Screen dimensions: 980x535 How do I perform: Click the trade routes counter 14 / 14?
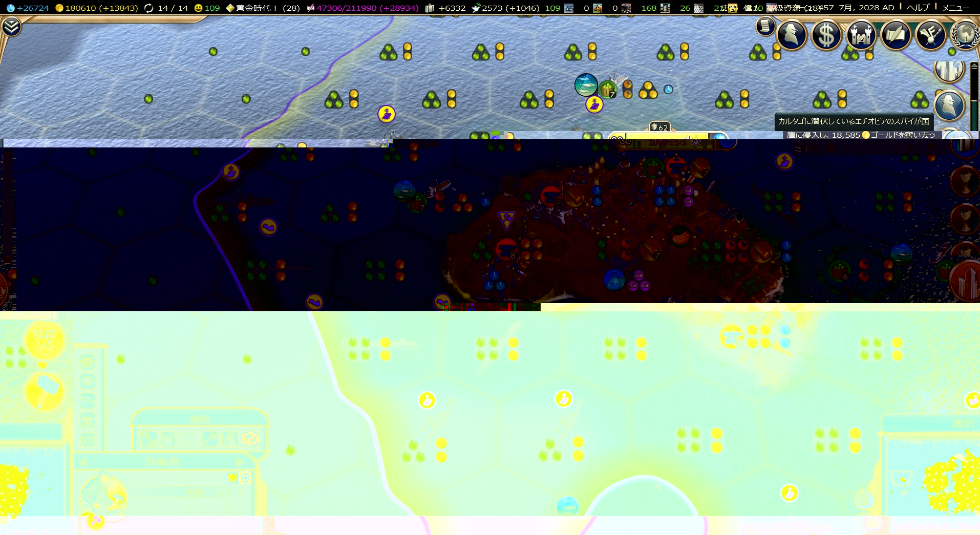click(x=167, y=8)
